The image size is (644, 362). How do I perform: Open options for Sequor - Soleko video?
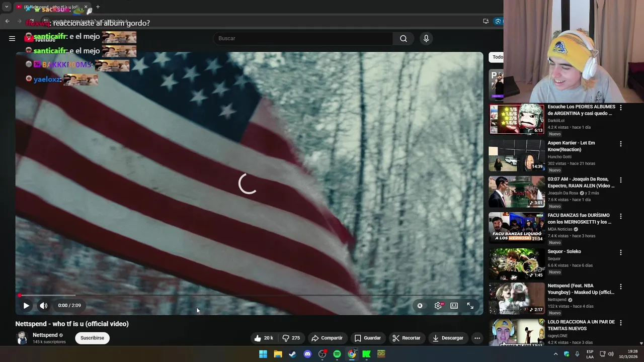click(x=620, y=252)
